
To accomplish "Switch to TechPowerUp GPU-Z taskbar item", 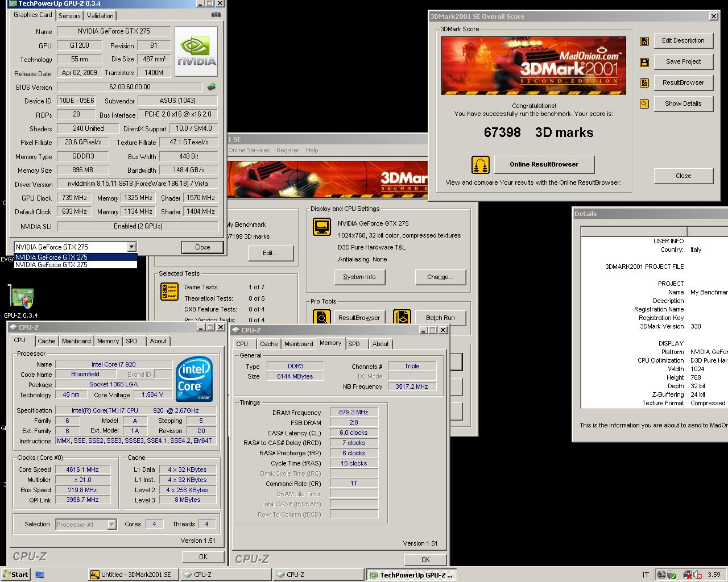I will coord(411,575).
